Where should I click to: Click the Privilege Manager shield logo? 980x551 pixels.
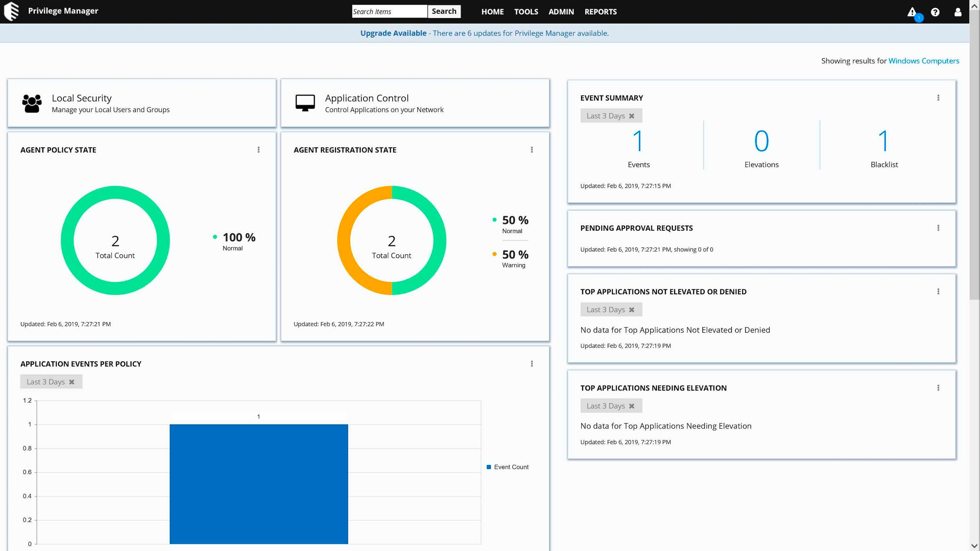11,11
